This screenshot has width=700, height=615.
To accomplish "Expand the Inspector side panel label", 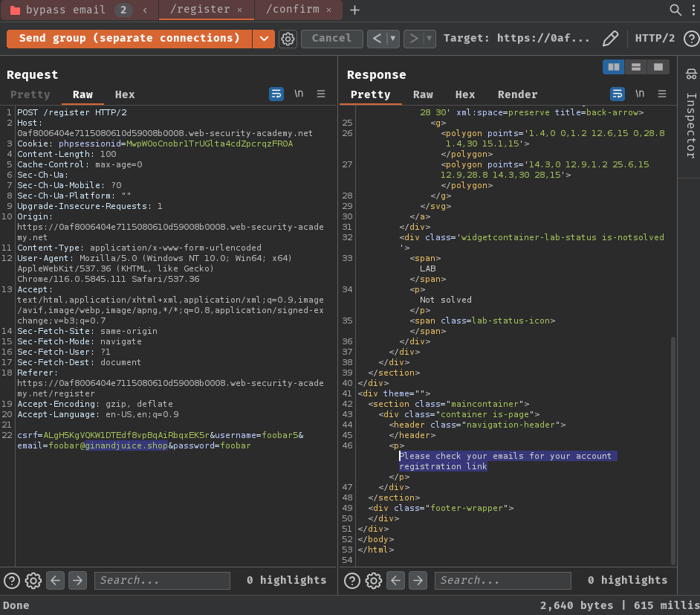I will (x=690, y=126).
